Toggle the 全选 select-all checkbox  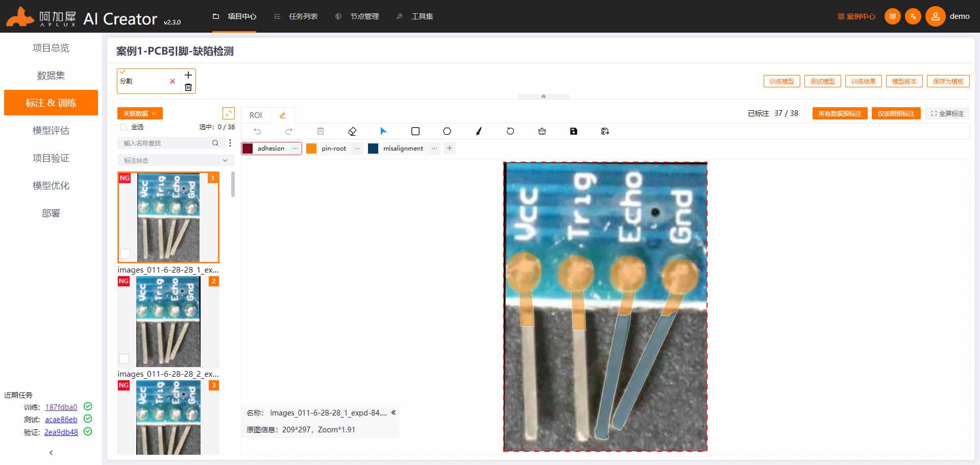[x=123, y=127]
